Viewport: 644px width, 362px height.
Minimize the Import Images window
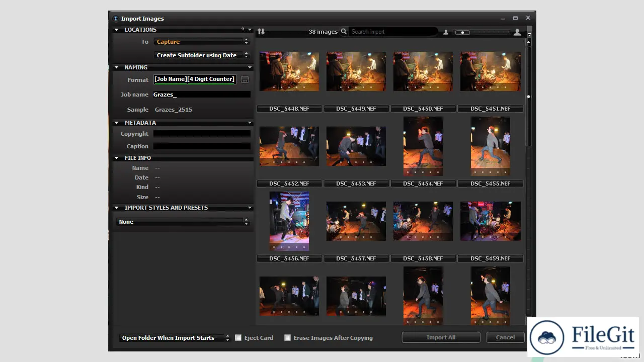tap(503, 18)
